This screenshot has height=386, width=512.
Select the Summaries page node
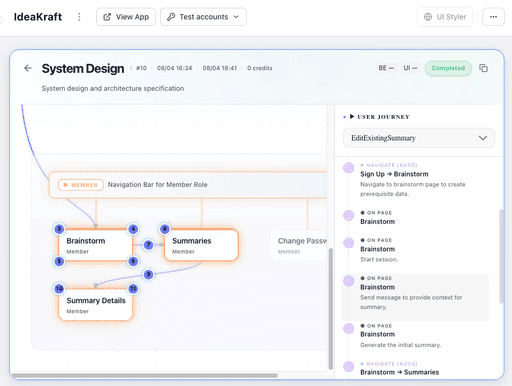click(x=201, y=245)
